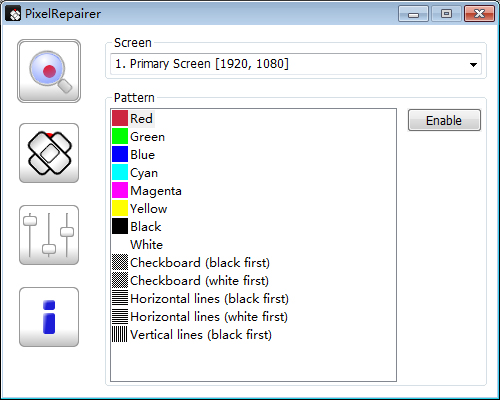This screenshot has width=500, height=400.
Task: Open the settings sliders icon
Action: pyautogui.click(x=49, y=235)
